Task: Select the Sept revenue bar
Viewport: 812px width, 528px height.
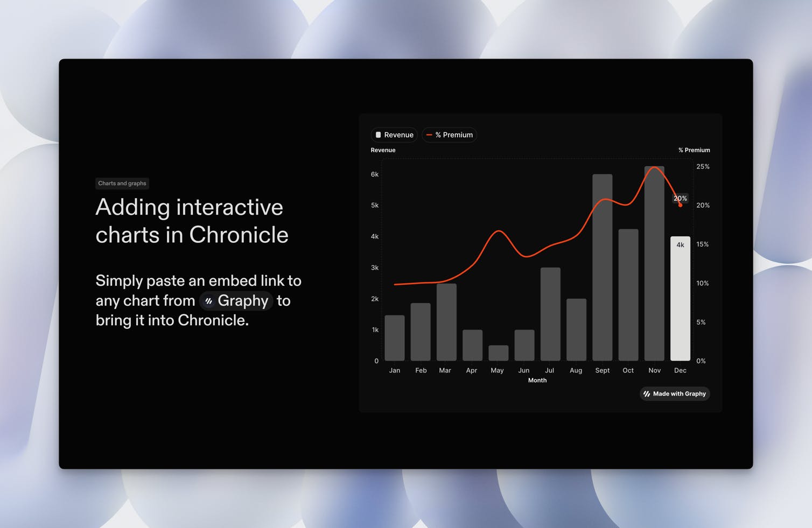Action: tap(603, 267)
